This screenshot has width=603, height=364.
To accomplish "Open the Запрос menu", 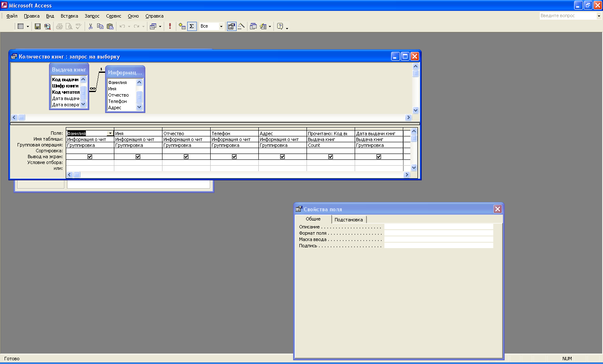I will point(92,16).
